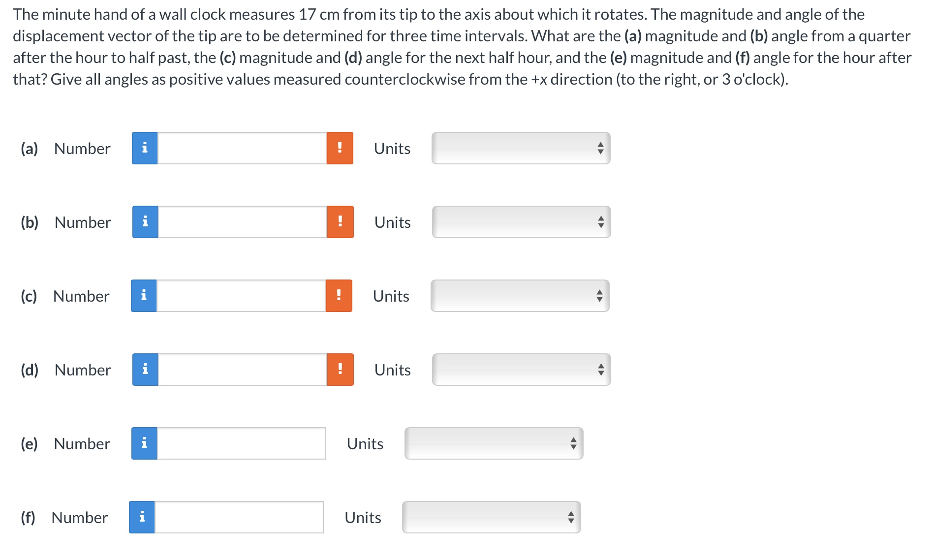
Task: Click the info icon for part (b)
Action: (x=144, y=222)
